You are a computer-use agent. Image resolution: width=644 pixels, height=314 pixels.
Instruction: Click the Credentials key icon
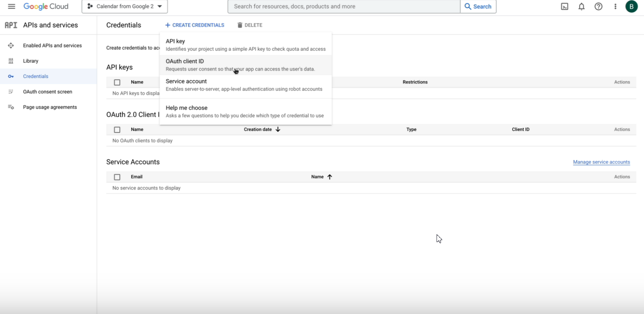11,76
